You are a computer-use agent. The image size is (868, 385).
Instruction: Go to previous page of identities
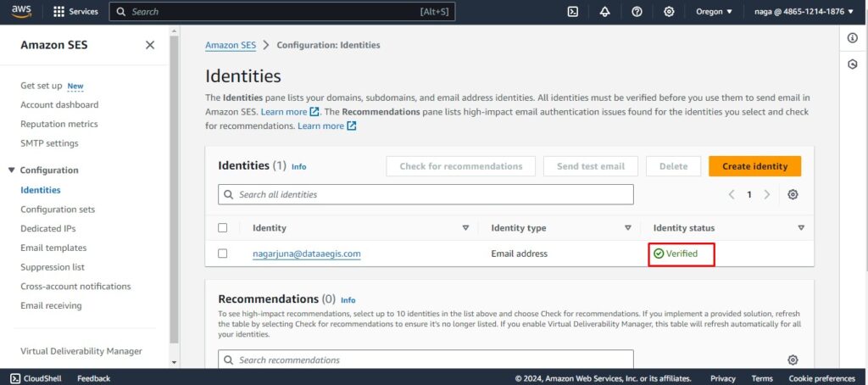732,194
